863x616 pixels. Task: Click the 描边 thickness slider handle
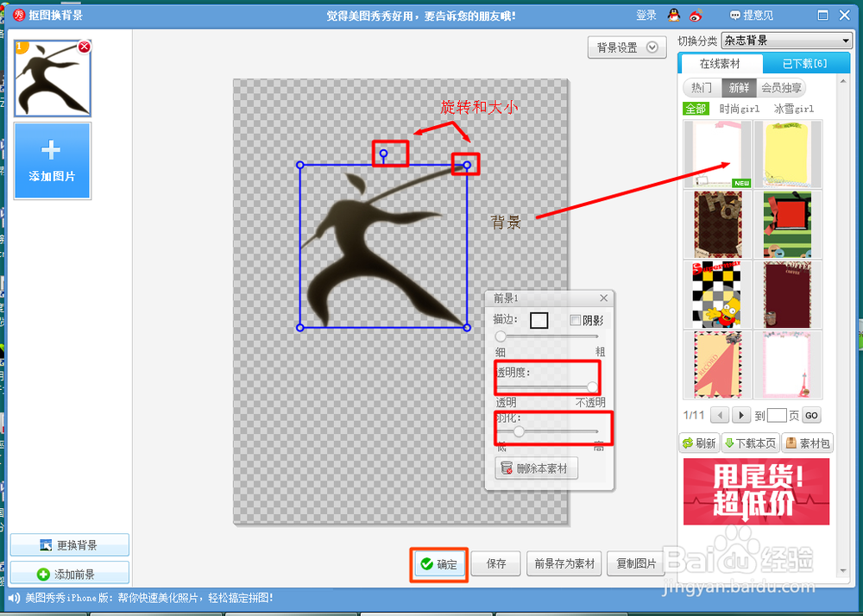click(501, 336)
